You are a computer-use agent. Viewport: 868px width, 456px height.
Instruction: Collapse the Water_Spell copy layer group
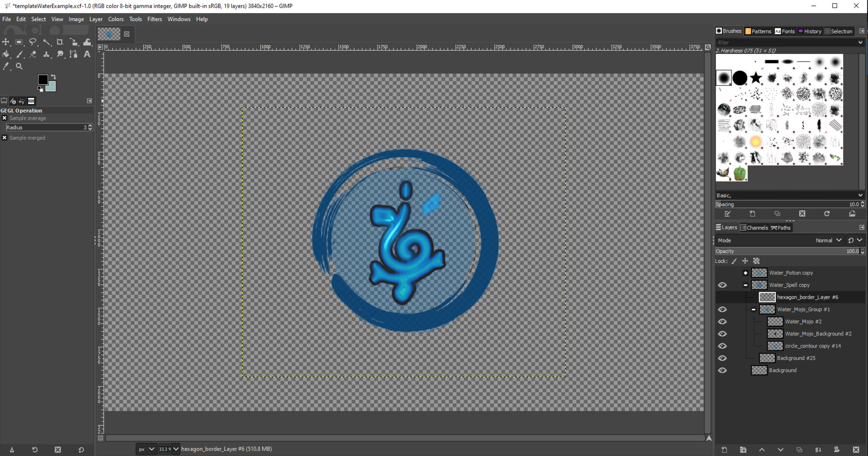click(x=746, y=285)
